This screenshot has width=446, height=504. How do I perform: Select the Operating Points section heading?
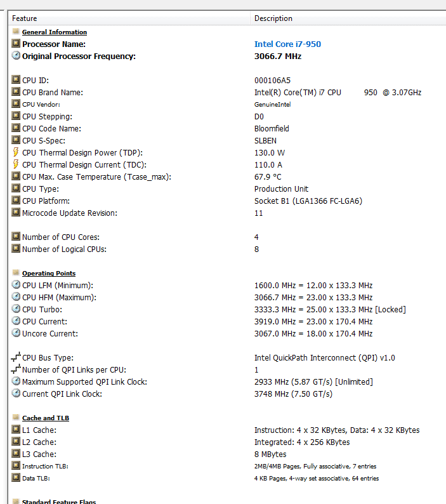tap(49, 273)
